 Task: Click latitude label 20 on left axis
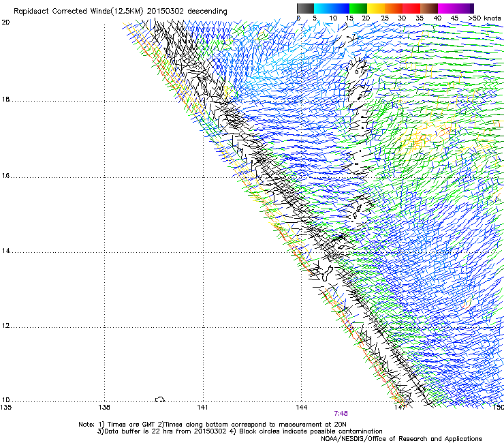tap(5, 22)
